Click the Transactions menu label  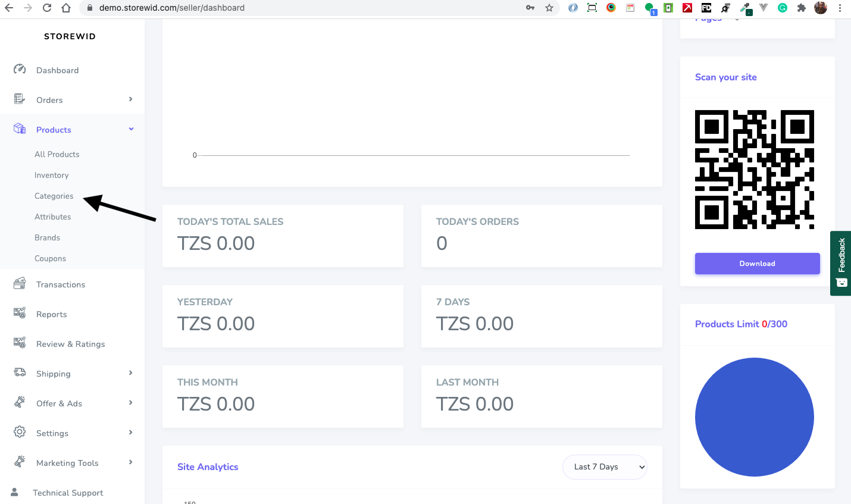tap(61, 284)
